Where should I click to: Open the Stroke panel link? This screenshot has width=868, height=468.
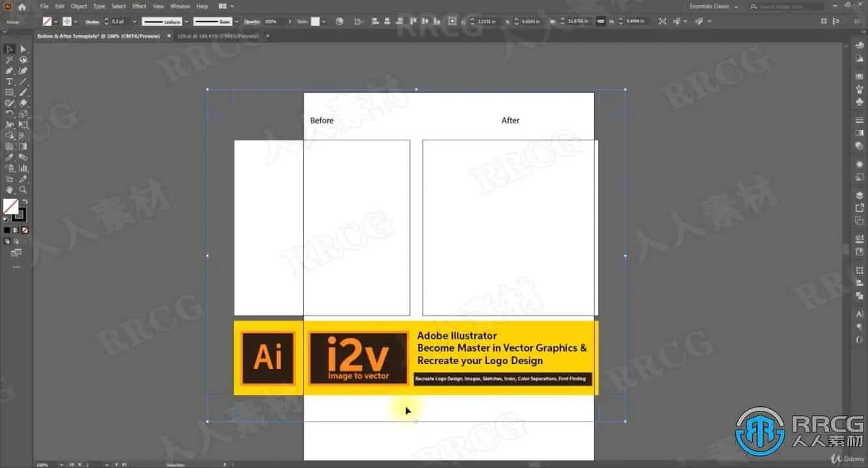92,21
